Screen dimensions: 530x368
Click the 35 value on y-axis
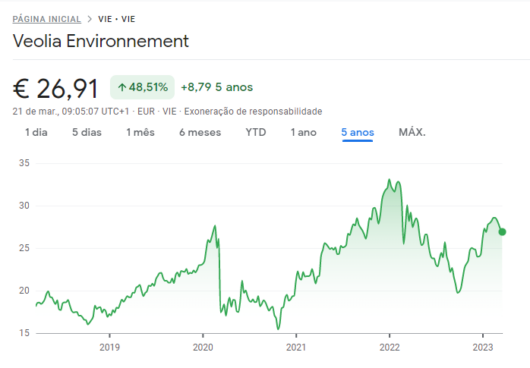(x=24, y=163)
